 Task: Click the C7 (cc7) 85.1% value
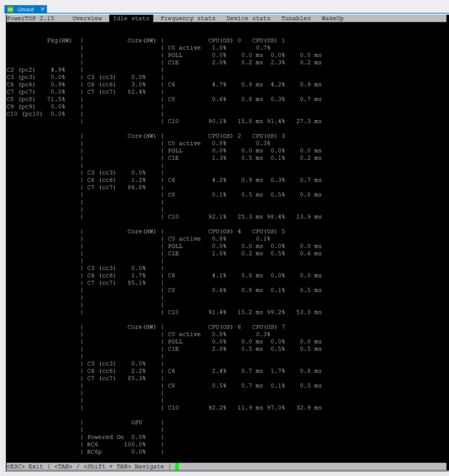(136, 282)
